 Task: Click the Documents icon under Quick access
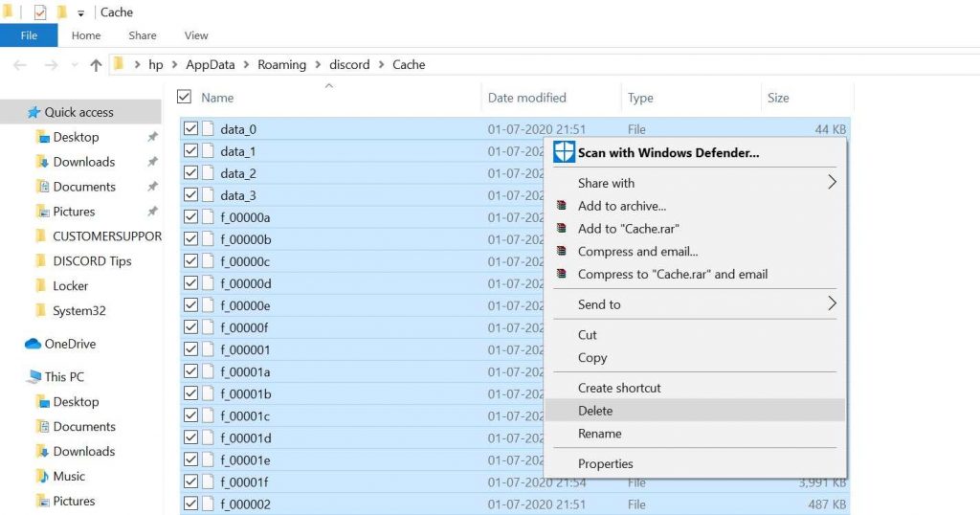click(42, 187)
